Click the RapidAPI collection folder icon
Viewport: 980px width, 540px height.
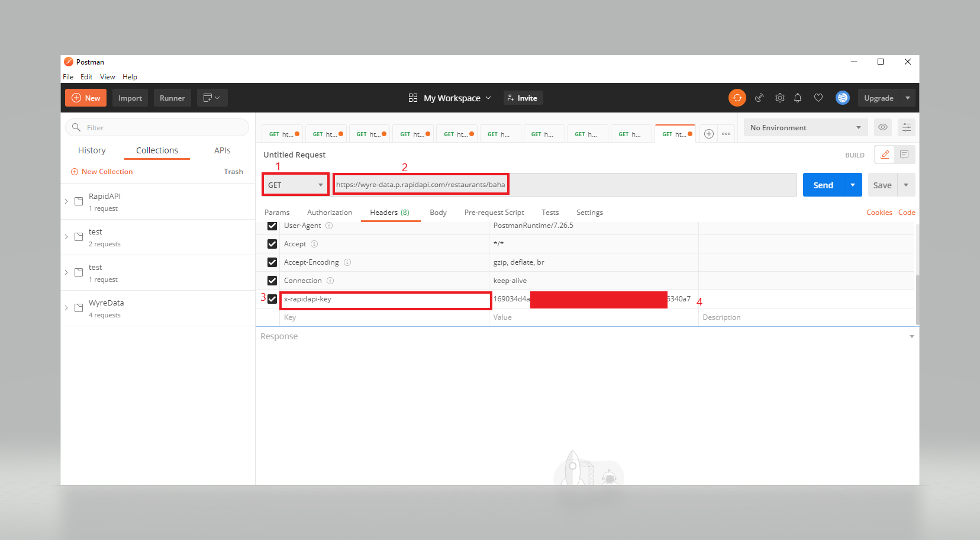79,201
